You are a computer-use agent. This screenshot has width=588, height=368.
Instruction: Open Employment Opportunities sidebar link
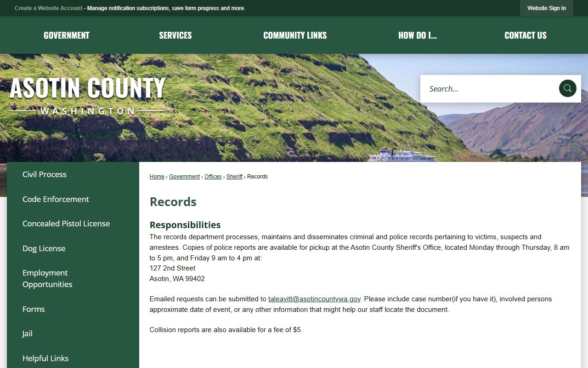47,279
